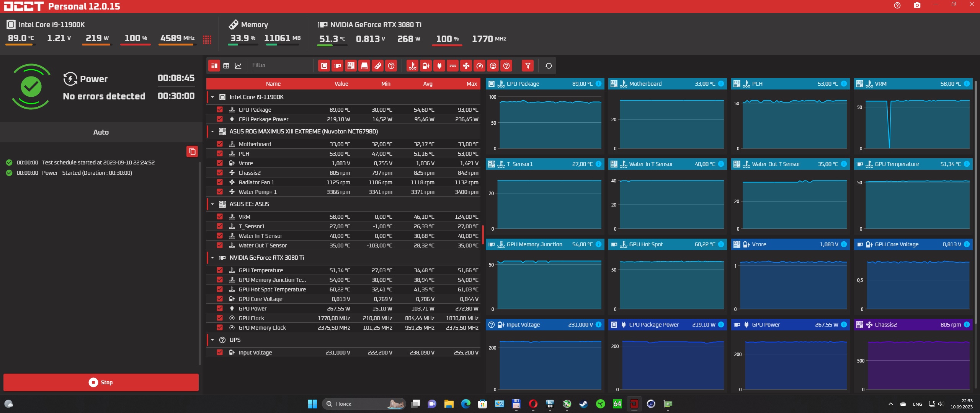Click the info icon on VRM graph
The image size is (980, 413).
967,84
